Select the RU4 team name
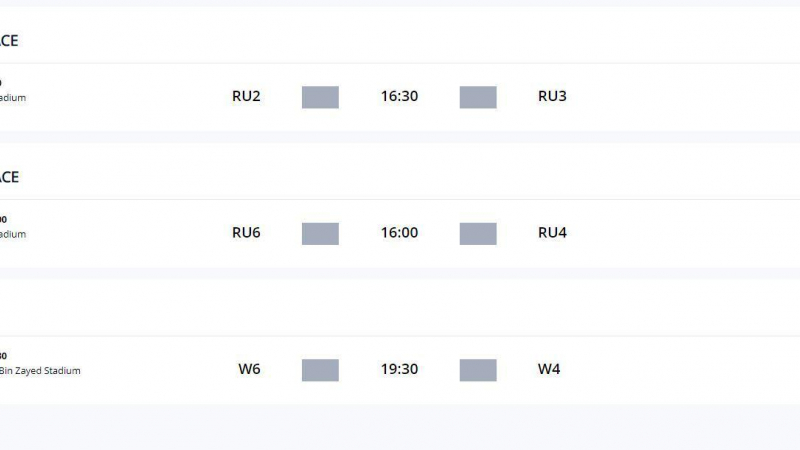800x450 pixels. click(x=552, y=233)
